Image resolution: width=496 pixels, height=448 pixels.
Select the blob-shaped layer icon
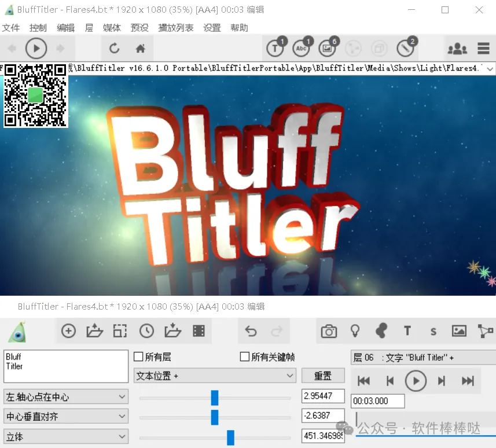click(381, 331)
